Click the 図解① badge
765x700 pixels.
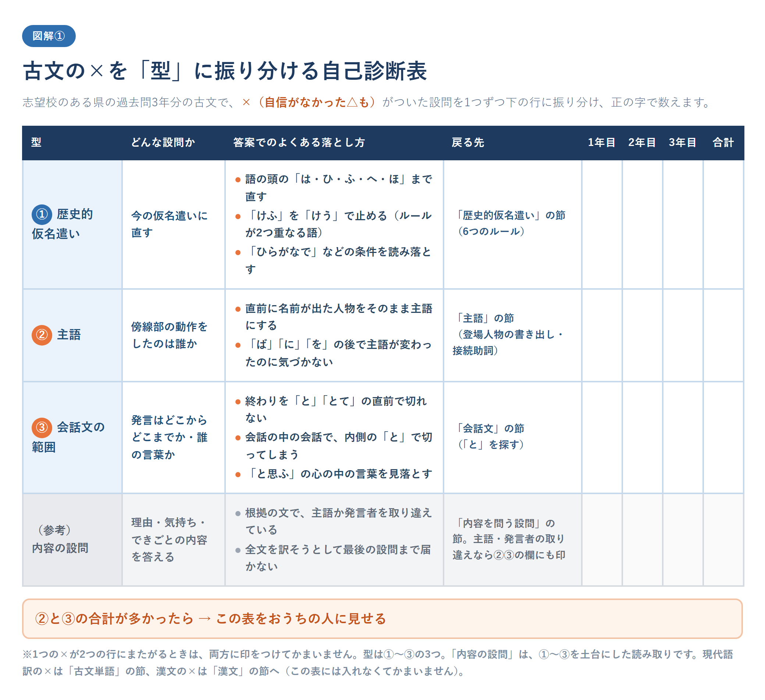pyautogui.click(x=49, y=36)
